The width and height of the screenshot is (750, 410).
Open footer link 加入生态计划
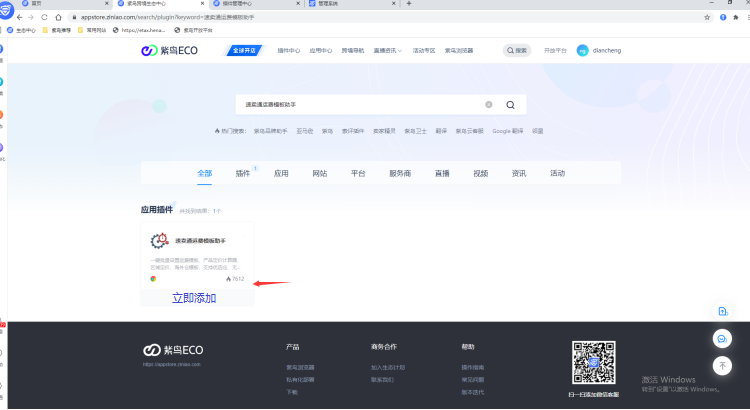click(x=388, y=367)
